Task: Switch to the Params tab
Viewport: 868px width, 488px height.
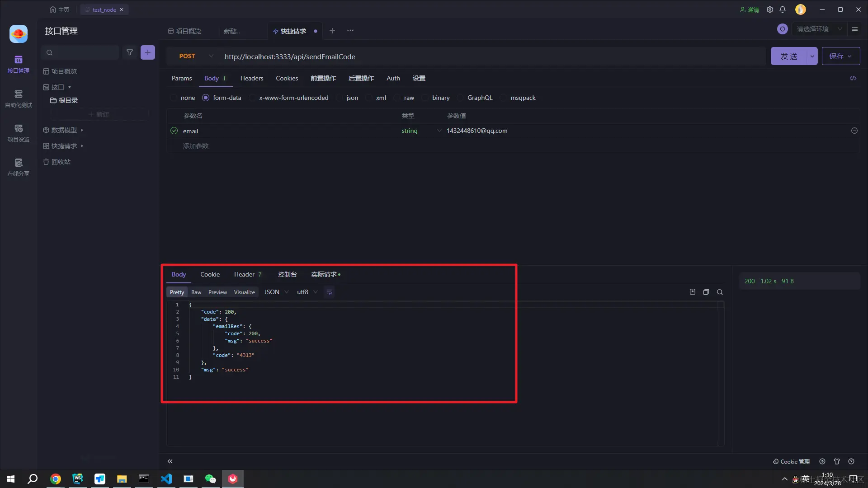Action: (182, 78)
